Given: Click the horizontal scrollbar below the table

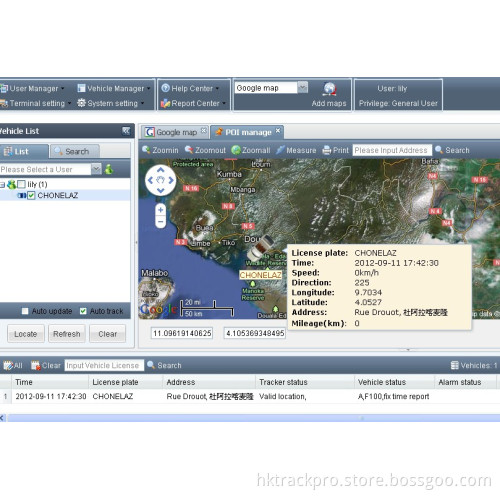Looking at the screenshot, I should pos(252,418).
